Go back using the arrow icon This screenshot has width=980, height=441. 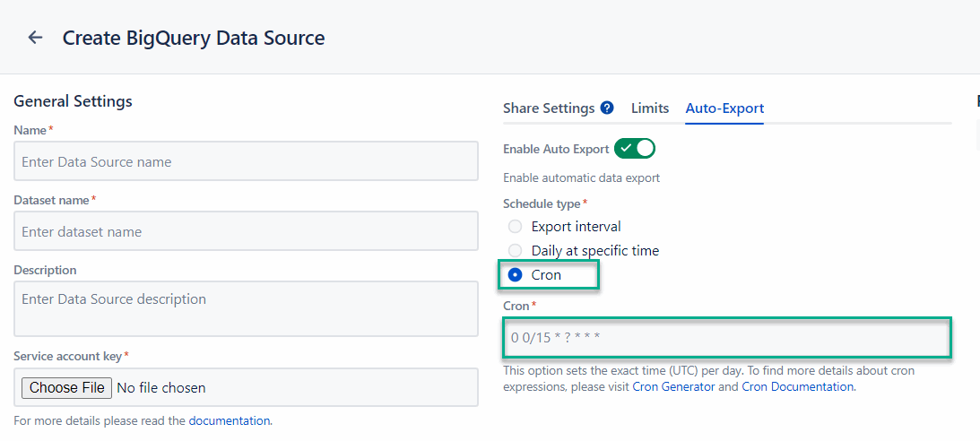[x=35, y=38]
